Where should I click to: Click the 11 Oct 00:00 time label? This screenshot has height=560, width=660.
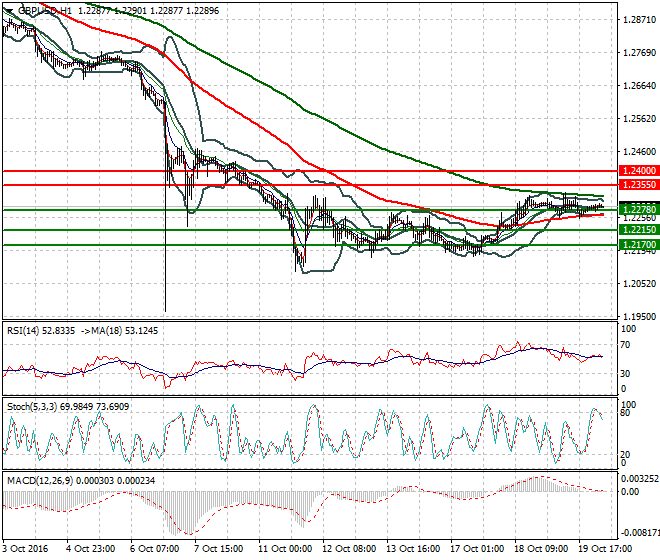(x=285, y=549)
